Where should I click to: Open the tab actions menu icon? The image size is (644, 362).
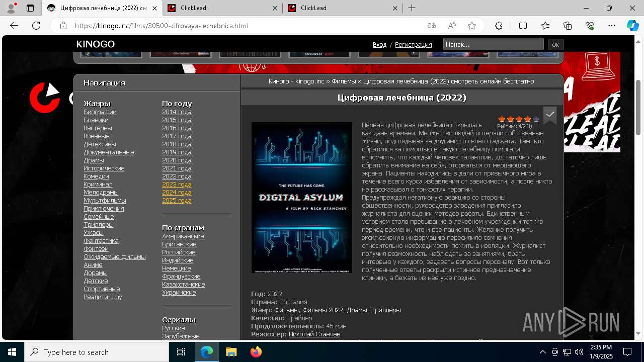point(30,8)
